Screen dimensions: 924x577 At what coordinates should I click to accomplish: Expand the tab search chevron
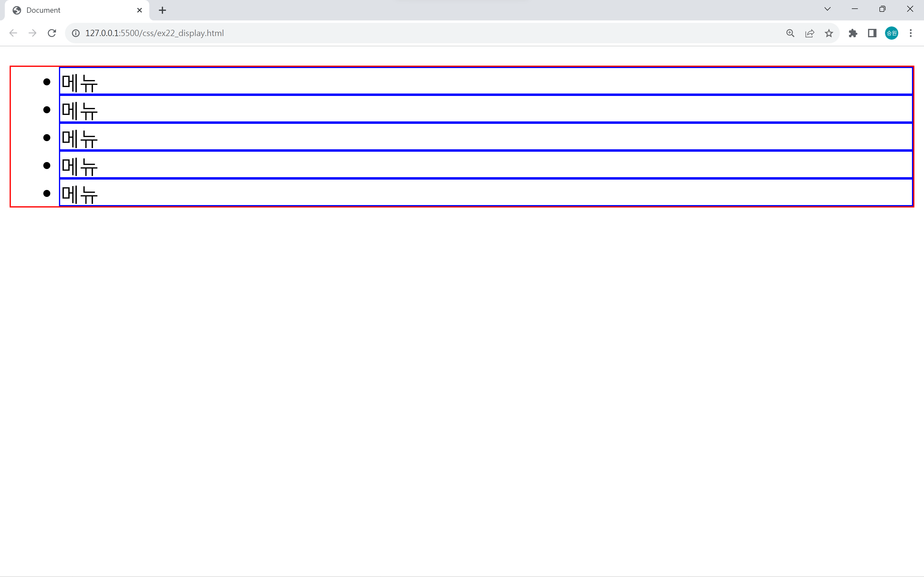click(828, 9)
